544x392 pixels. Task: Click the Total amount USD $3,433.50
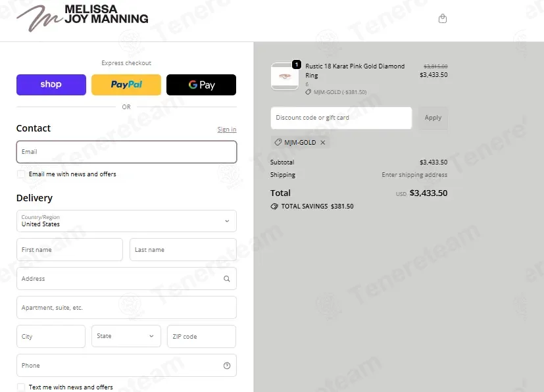(422, 193)
